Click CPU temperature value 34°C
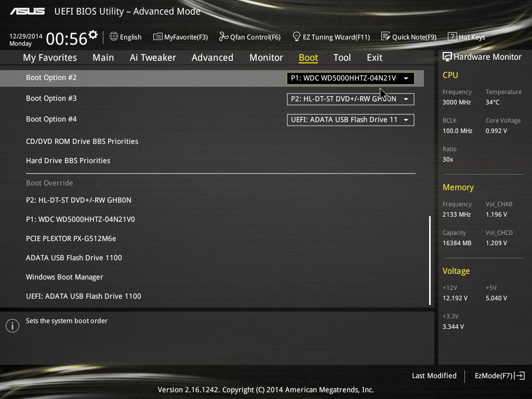Screen dimensions: 532x399 click(493, 102)
